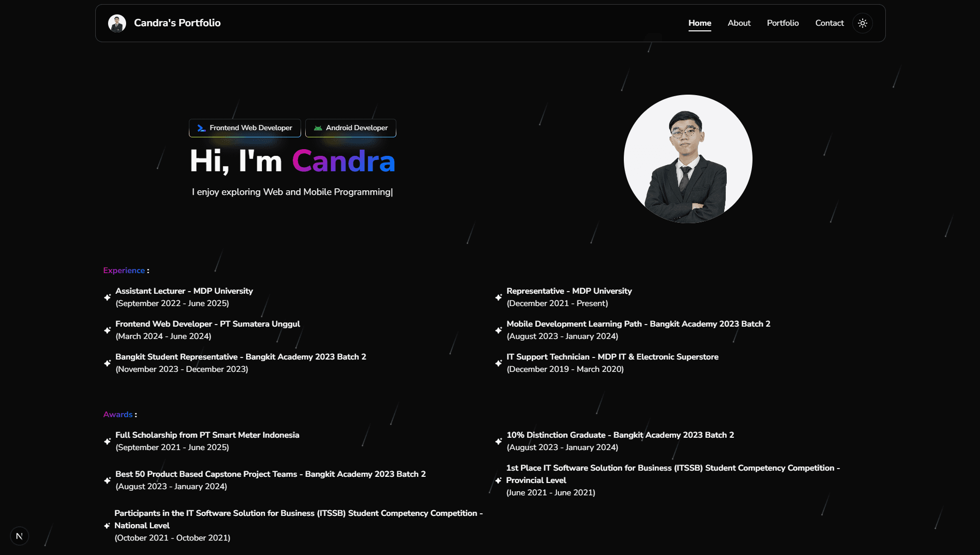Click sparkle icon beside IT Support Technician
980x555 pixels.
pyautogui.click(x=498, y=363)
